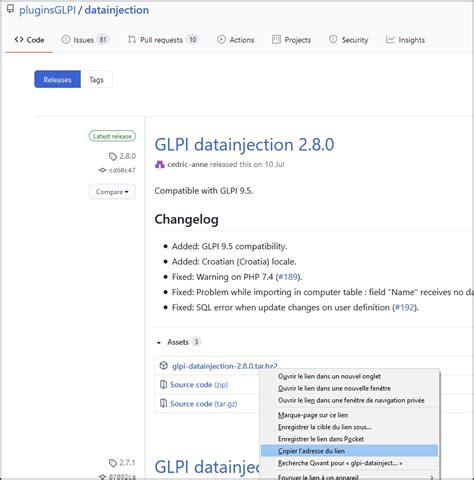
Task: Open the Issues tab
Action: [85, 40]
